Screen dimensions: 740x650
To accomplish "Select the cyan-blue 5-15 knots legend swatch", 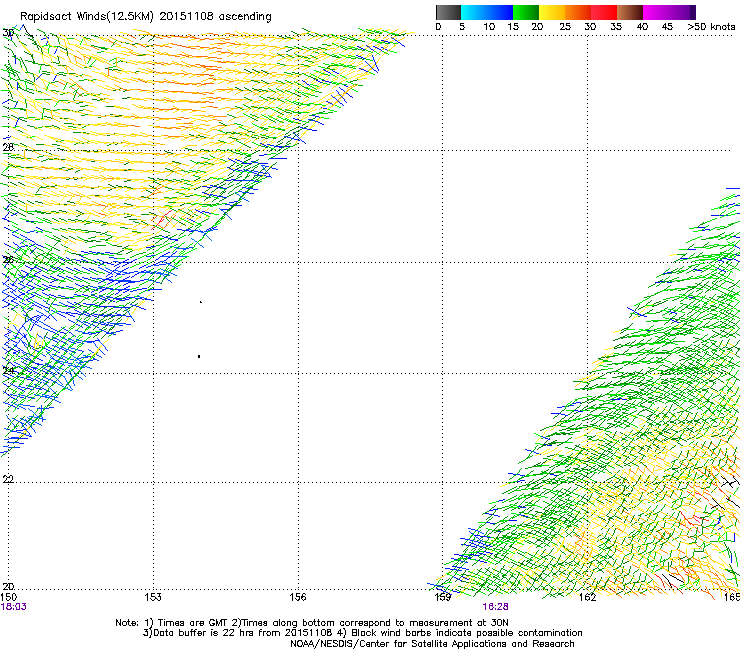I will click(x=487, y=12).
